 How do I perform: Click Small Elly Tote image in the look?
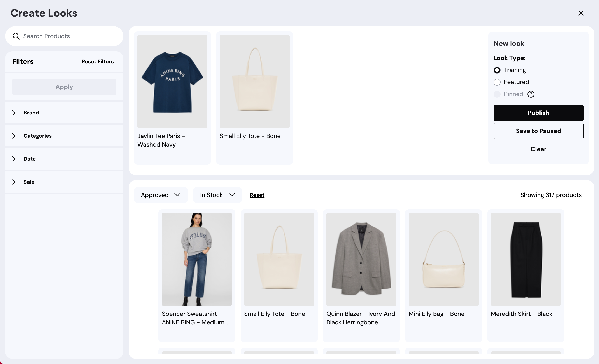pyautogui.click(x=254, y=81)
